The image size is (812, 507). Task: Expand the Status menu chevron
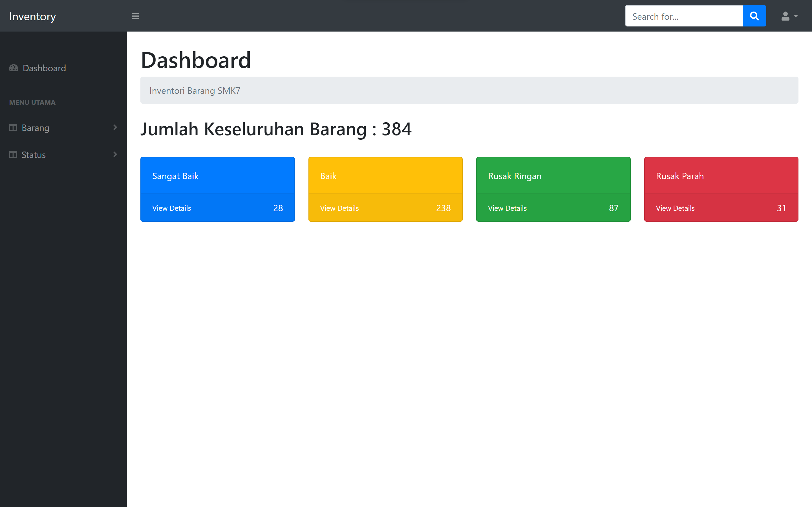click(x=115, y=155)
